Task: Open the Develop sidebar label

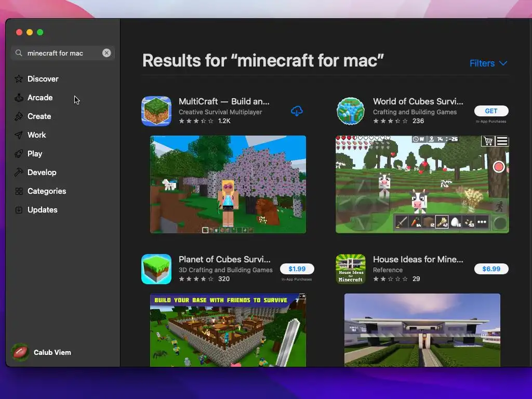Action: click(42, 172)
